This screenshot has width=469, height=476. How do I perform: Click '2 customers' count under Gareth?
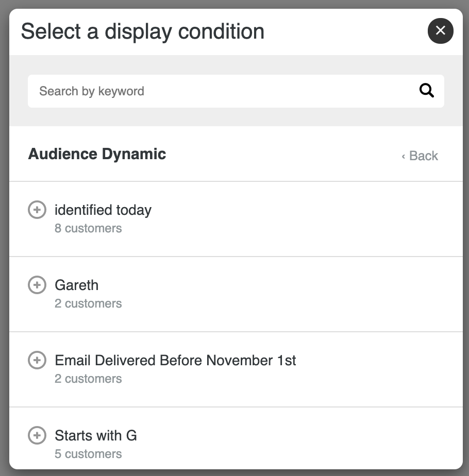(88, 303)
